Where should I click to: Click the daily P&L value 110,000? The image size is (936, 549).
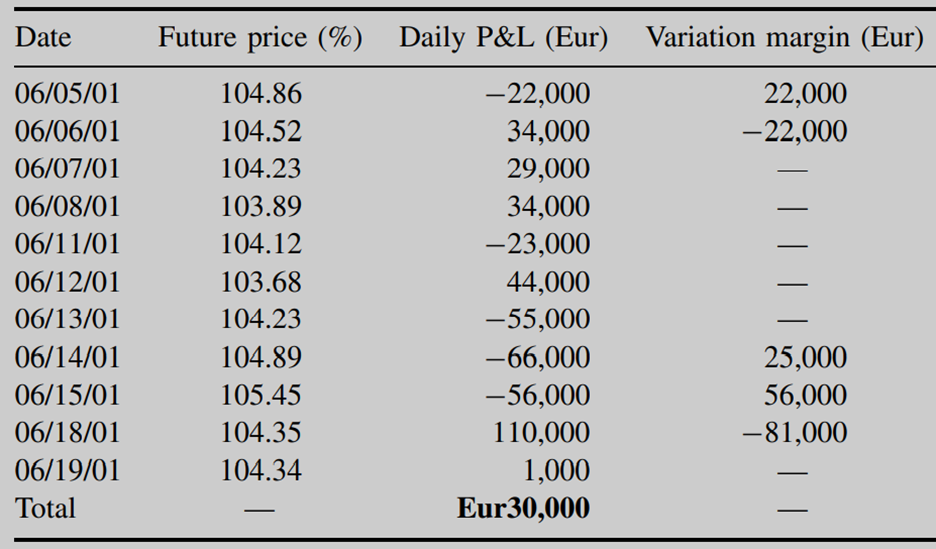(542, 433)
